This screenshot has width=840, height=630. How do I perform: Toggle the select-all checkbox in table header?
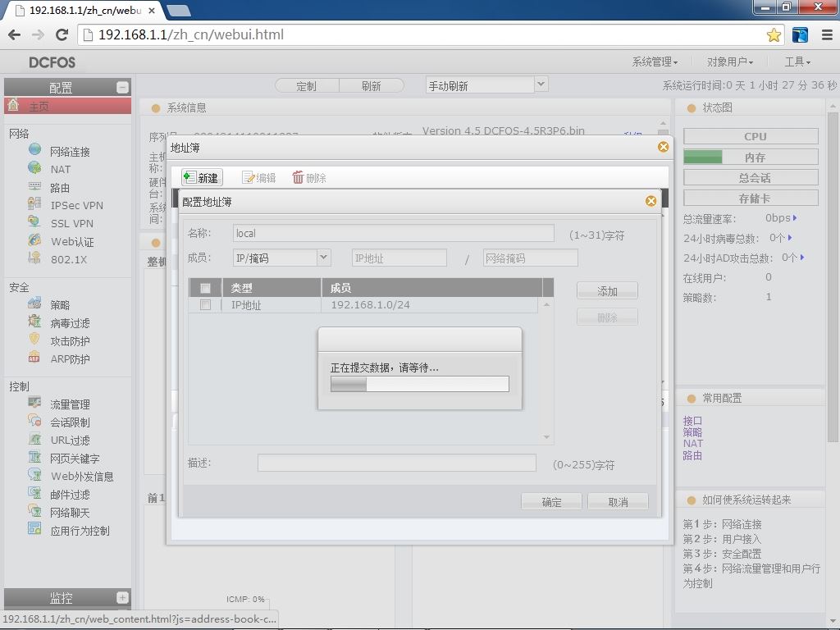pyautogui.click(x=205, y=288)
